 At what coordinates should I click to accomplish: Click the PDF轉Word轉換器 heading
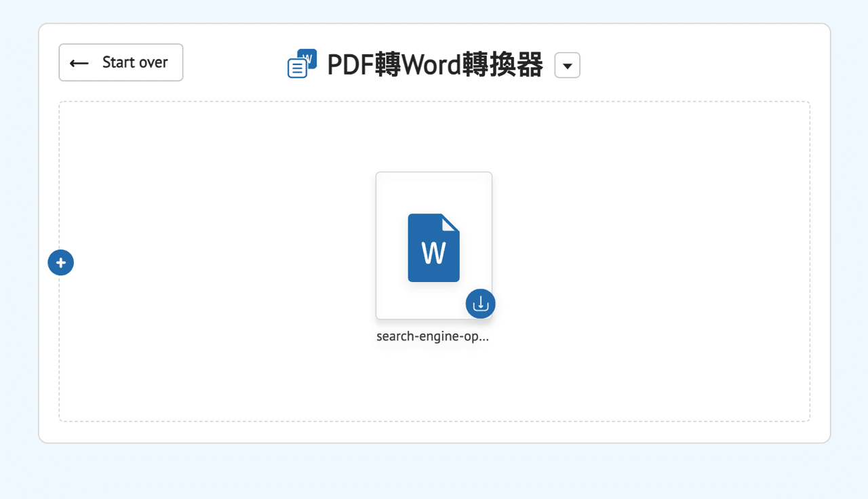point(435,65)
